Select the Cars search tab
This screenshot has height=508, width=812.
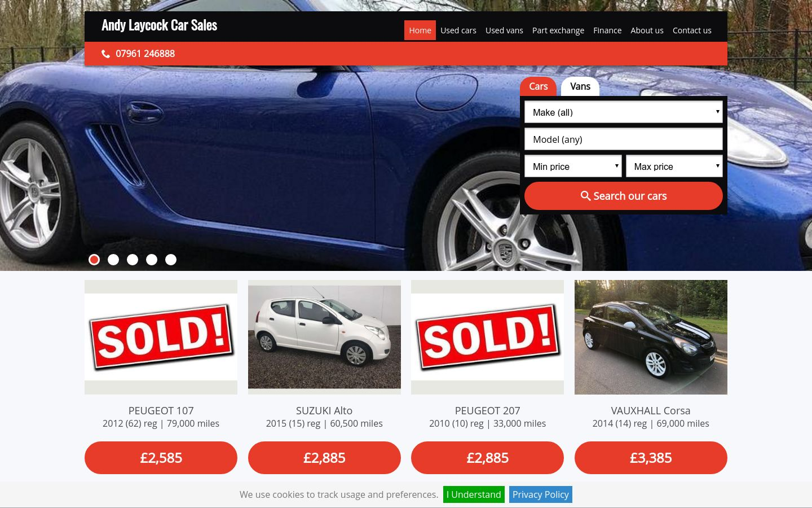[538, 86]
